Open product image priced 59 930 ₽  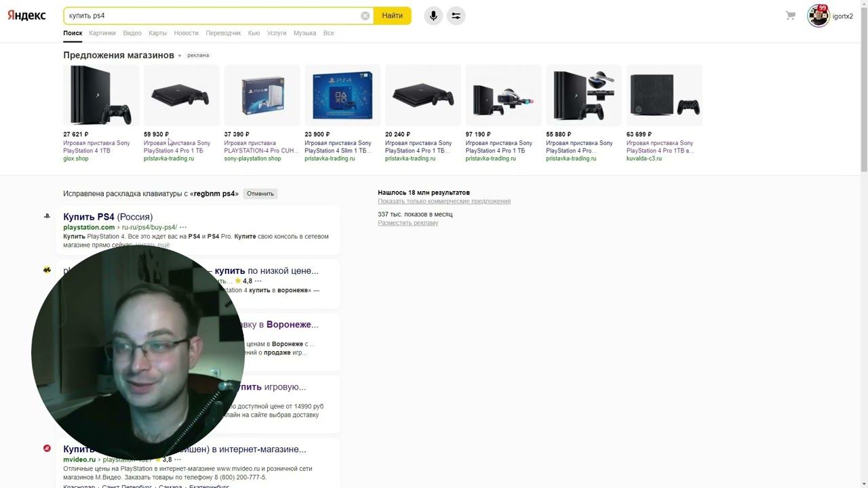point(182,95)
